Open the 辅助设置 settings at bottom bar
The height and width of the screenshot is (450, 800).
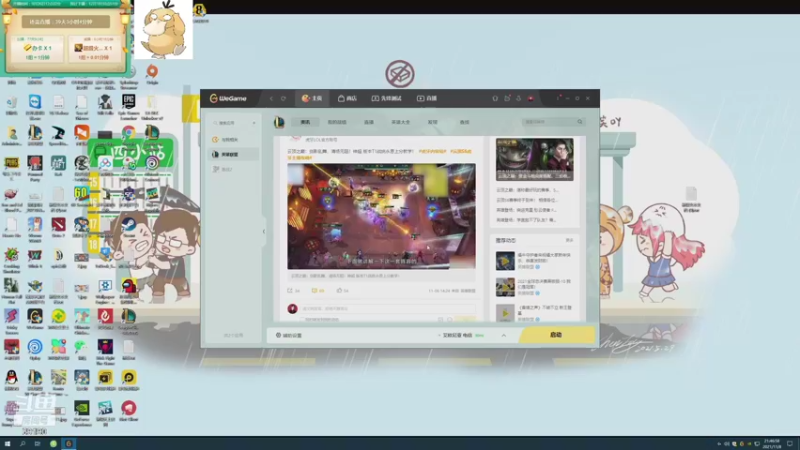tap(289, 335)
